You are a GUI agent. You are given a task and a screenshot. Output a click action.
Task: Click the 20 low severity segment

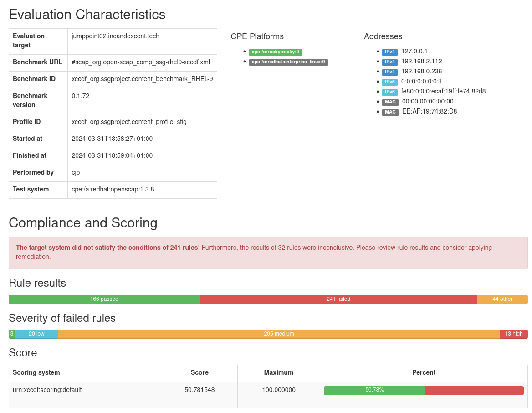click(x=36, y=334)
